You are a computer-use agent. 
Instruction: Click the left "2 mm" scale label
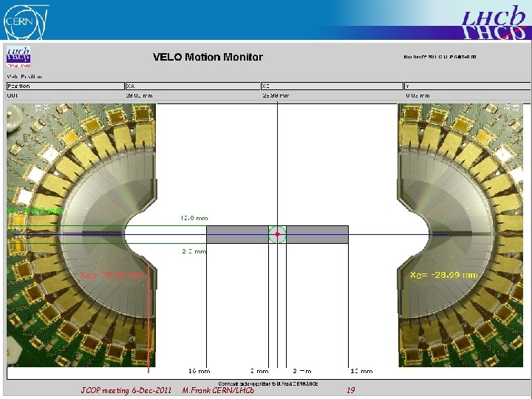(260, 371)
